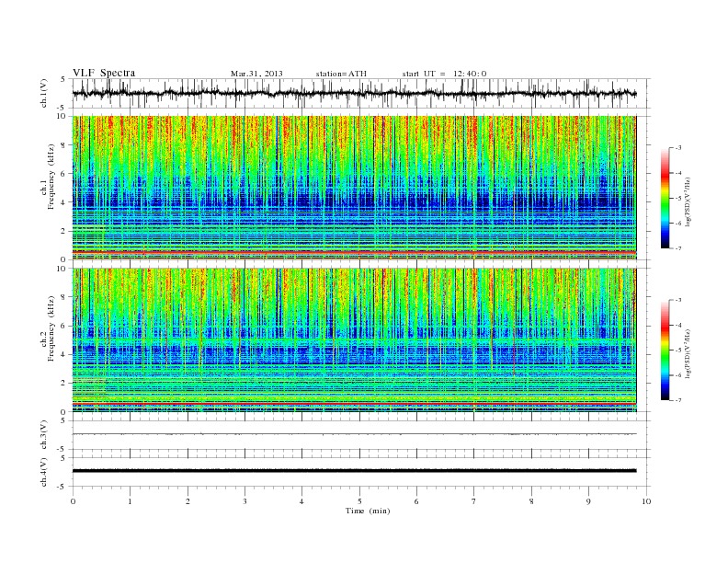Click the ch.2 colorbar "log(PSD)(V²/Hz)" label
The height and width of the screenshot is (563, 728).
[x=688, y=354]
